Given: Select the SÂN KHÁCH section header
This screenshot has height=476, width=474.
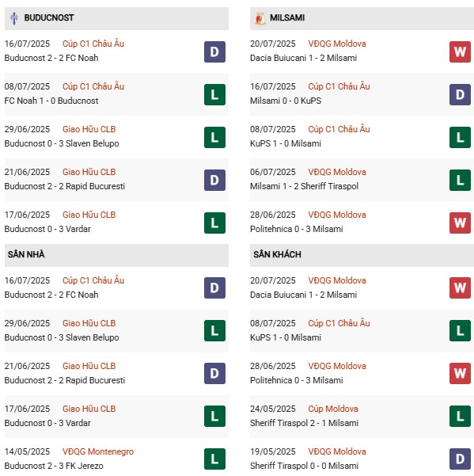Looking at the screenshot, I should click(362, 255).
